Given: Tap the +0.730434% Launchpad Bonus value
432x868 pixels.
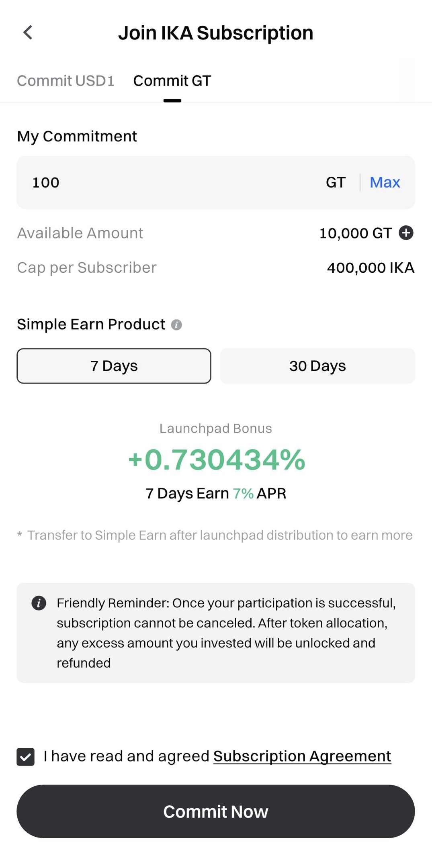Looking at the screenshot, I should (x=216, y=460).
